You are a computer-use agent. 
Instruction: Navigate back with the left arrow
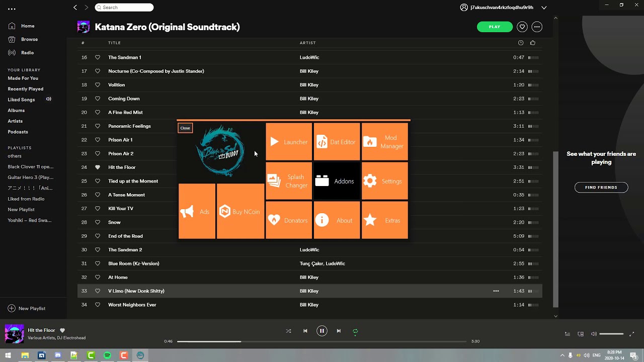(75, 8)
